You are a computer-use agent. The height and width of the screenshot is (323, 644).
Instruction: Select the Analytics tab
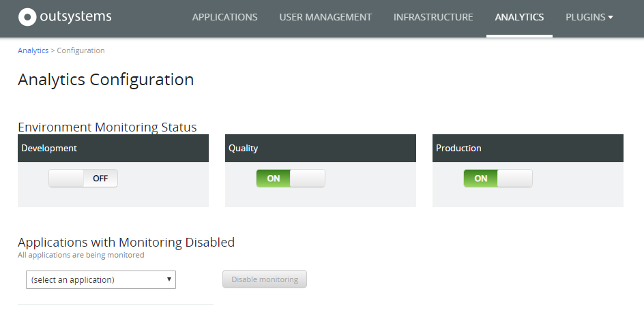pyautogui.click(x=519, y=17)
